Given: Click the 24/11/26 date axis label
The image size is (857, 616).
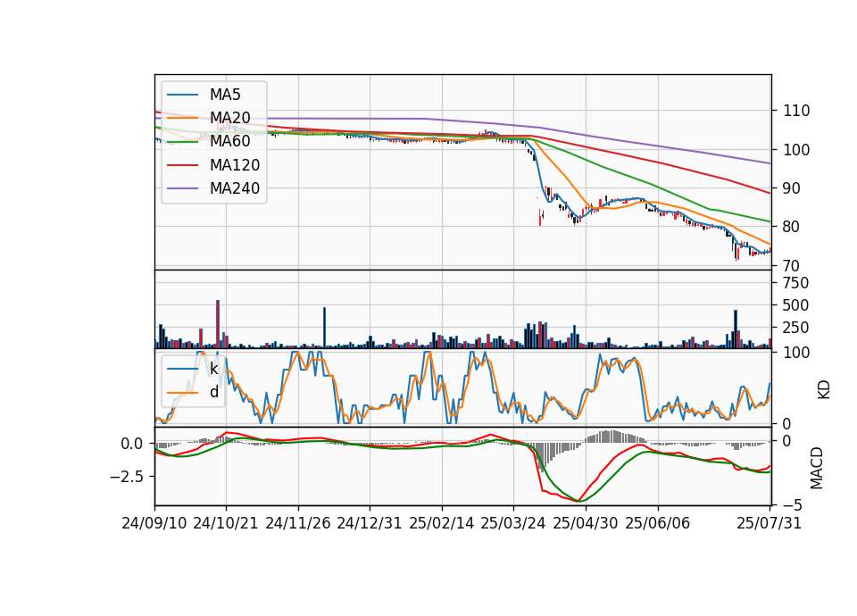Looking at the screenshot, I should tap(298, 523).
